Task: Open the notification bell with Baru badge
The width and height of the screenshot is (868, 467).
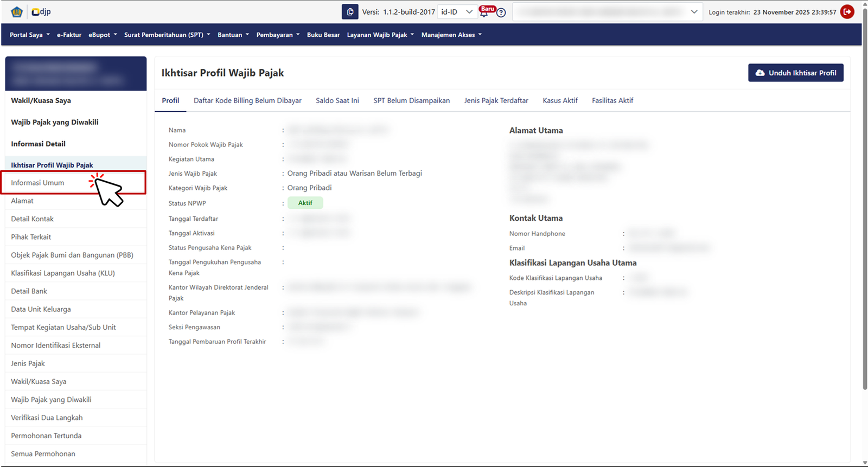Action: (x=484, y=13)
